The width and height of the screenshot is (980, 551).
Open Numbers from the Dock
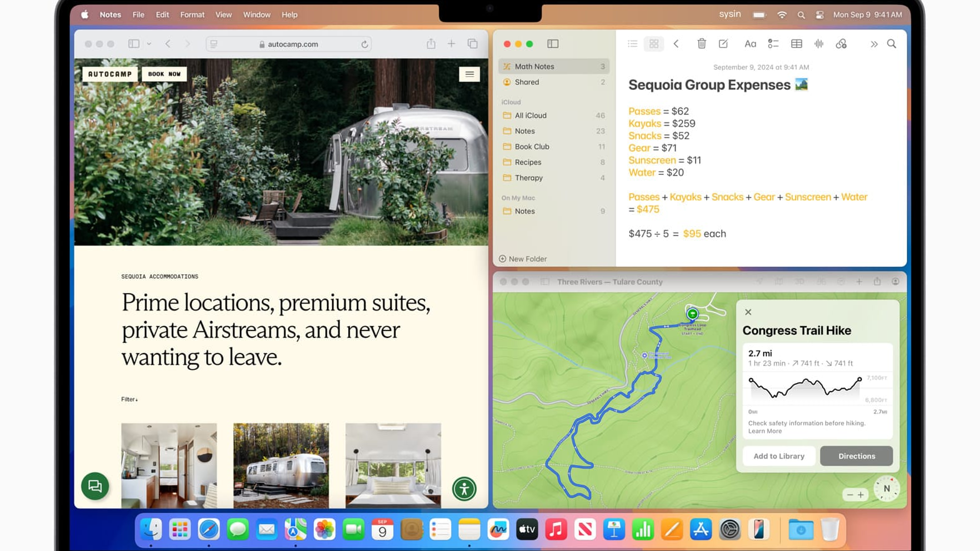tap(642, 530)
